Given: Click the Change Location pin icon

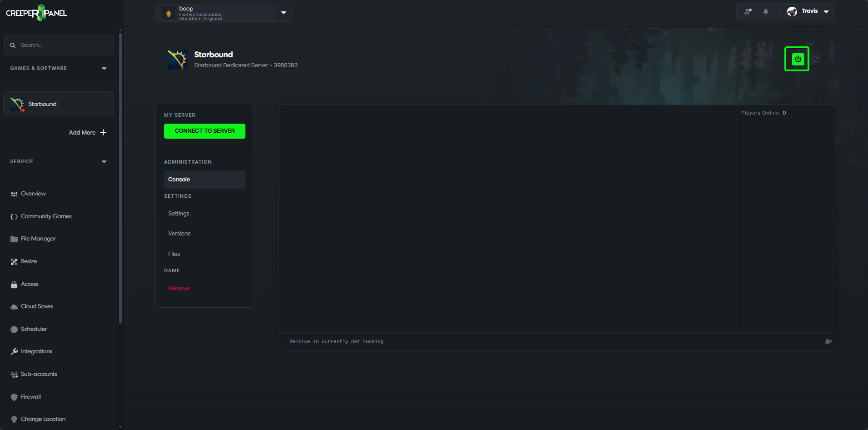Looking at the screenshot, I should click(x=14, y=420).
